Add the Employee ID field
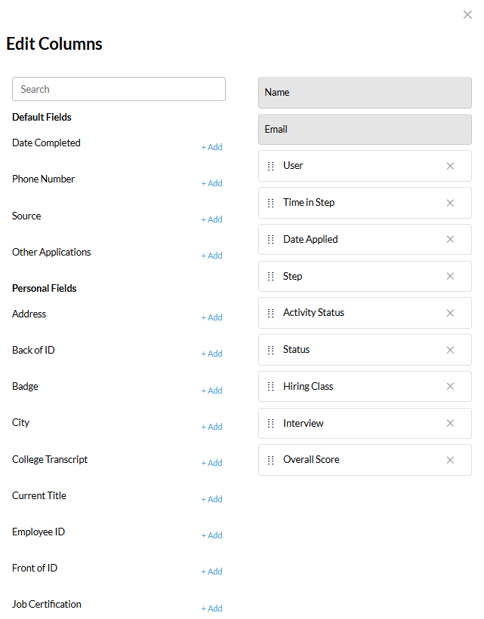 tap(212, 535)
